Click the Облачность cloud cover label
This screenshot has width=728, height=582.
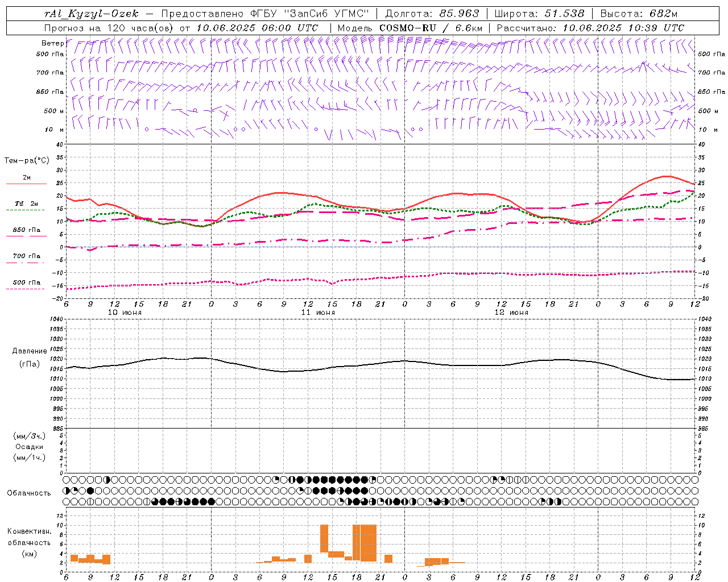click(29, 493)
